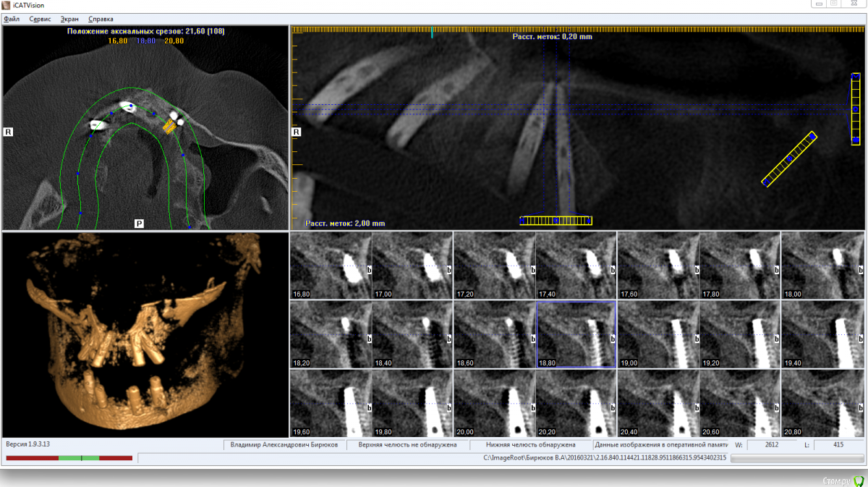The image size is (868, 487).
Task: Click the R orientation marker in axial view
Action: (x=9, y=132)
